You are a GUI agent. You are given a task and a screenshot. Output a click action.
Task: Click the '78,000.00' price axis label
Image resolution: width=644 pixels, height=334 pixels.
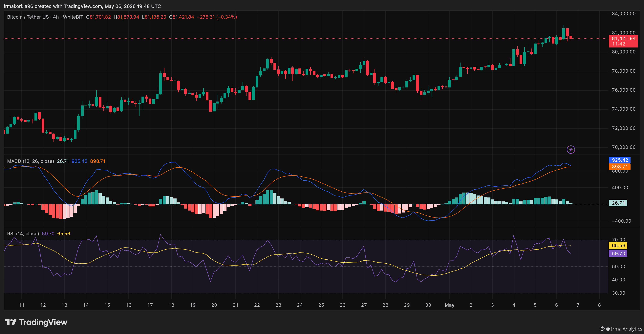624,71
